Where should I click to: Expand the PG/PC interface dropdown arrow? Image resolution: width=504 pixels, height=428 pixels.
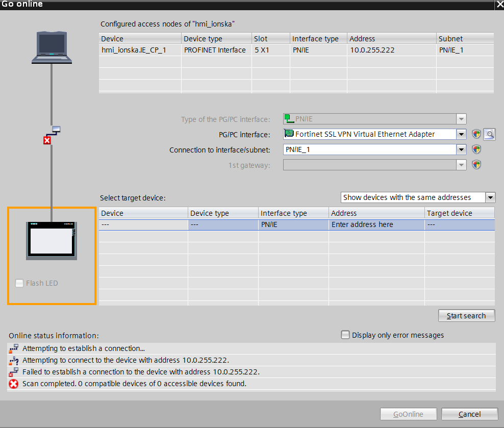coord(461,134)
